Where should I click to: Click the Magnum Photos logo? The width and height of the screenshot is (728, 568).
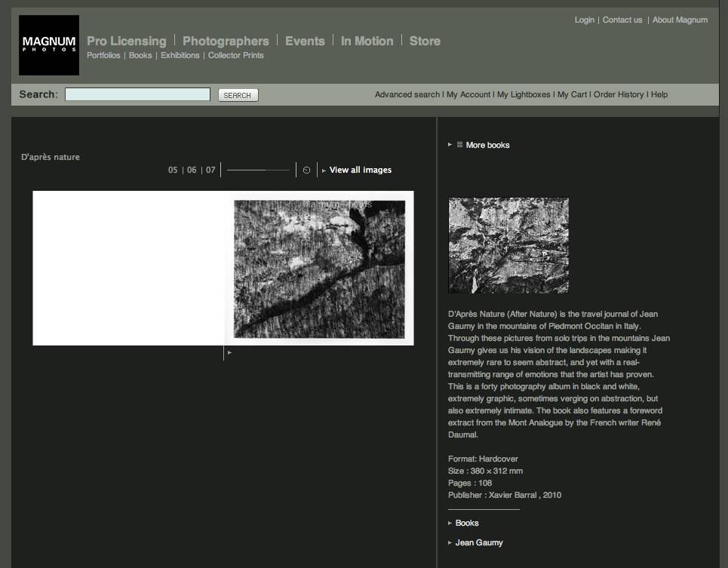tap(49, 45)
